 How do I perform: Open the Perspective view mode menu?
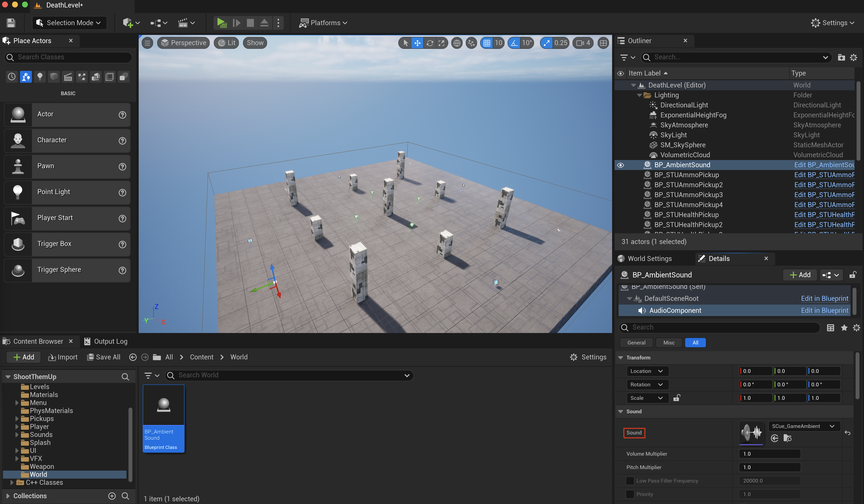tap(183, 43)
